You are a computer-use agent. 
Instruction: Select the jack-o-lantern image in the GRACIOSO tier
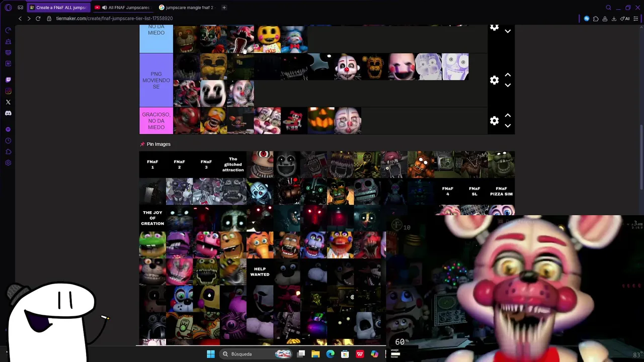click(320, 121)
